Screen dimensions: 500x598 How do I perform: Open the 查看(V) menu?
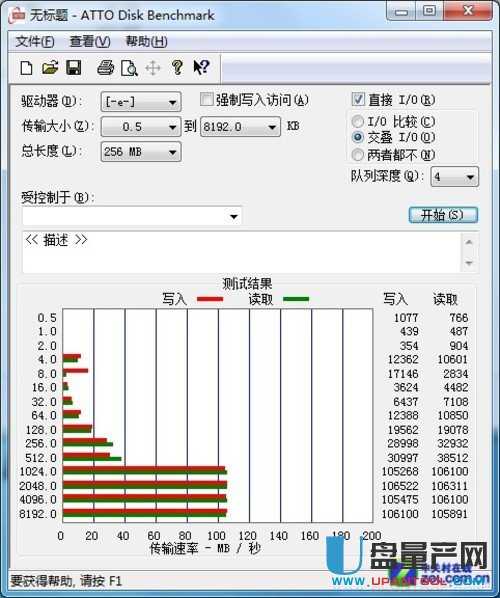90,42
